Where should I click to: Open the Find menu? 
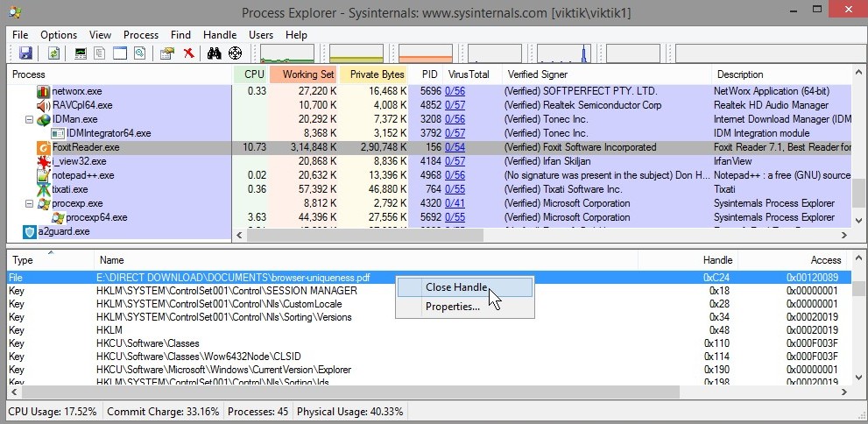(181, 35)
